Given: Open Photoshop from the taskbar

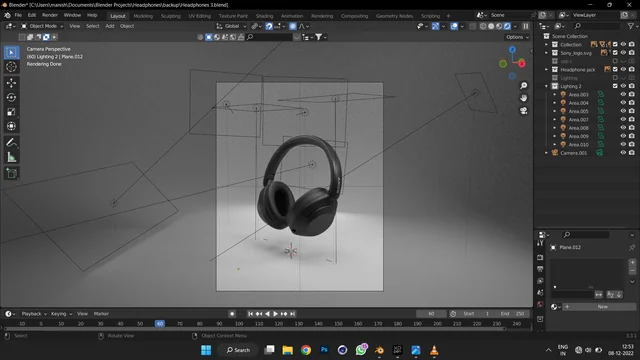Looking at the screenshot, I should (x=324, y=350).
